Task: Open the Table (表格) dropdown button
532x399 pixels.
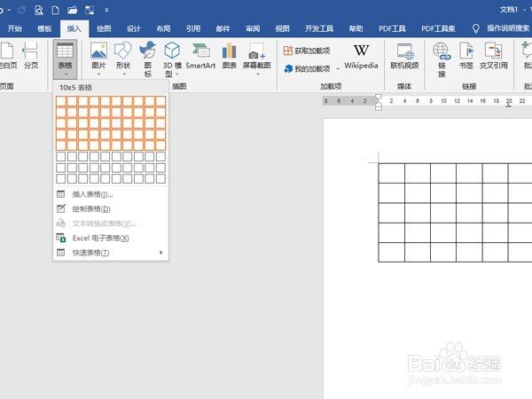Action: pyautogui.click(x=65, y=59)
